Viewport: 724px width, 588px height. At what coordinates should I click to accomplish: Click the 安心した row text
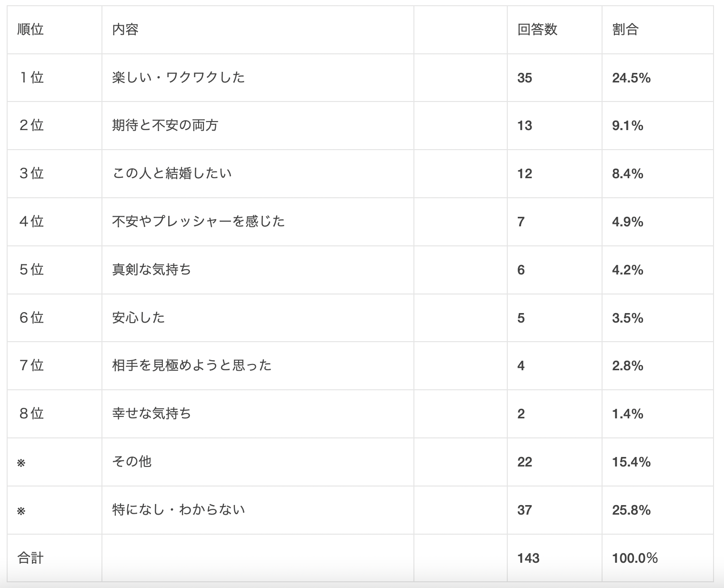click(x=139, y=317)
